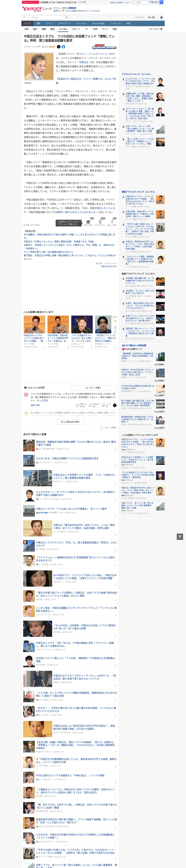Expand comments with もっと見る(272件)
The width and height of the screenshot is (186, 868).
coord(70,422)
